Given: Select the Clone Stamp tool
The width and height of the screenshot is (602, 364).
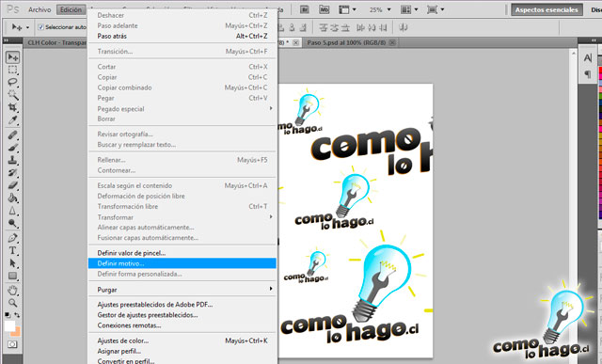Looking at the screenshot, I should coord(12,160).
